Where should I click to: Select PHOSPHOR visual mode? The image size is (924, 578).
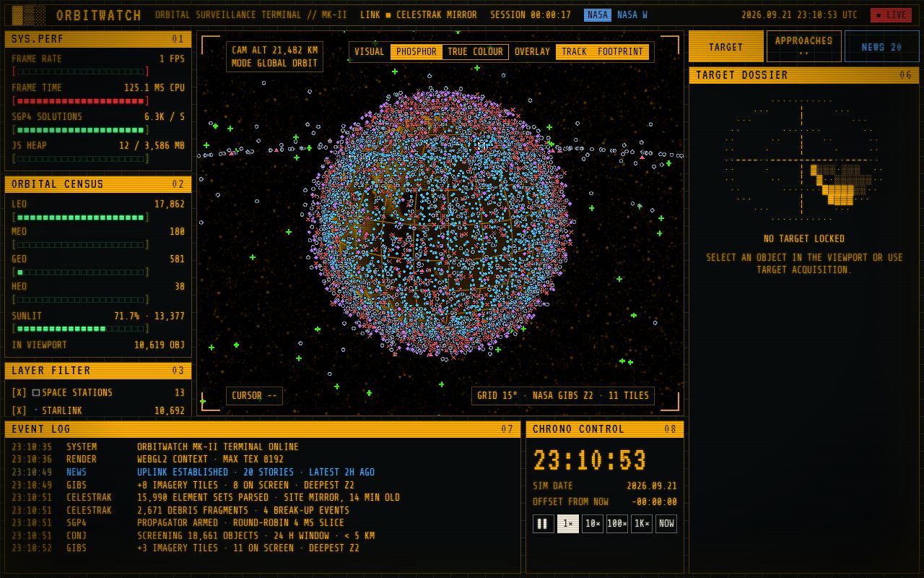point(416,52)
